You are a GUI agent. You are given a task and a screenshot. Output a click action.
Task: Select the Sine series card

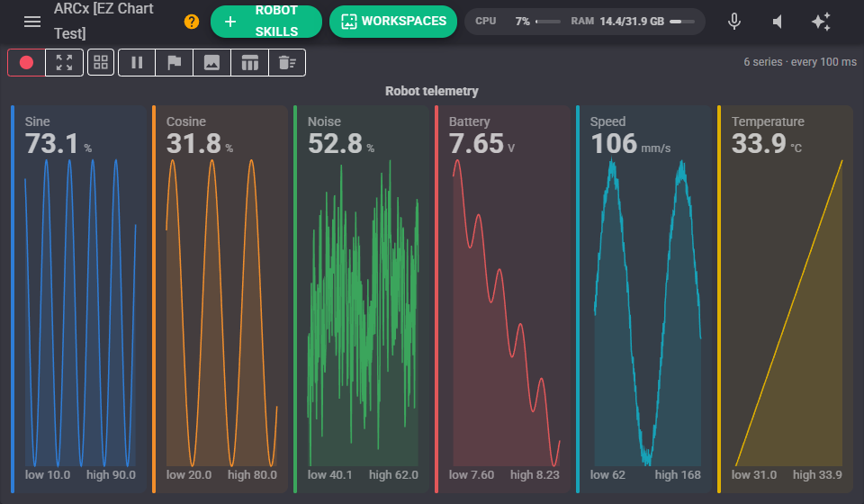pos(79,299)
